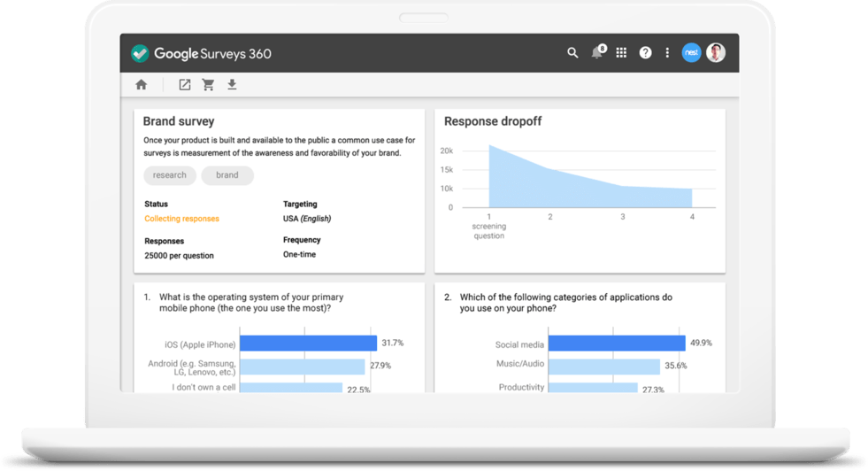This screenshot has width=868, height=471.
Task: Click the help question mark icon
Action: pos(645,53)
